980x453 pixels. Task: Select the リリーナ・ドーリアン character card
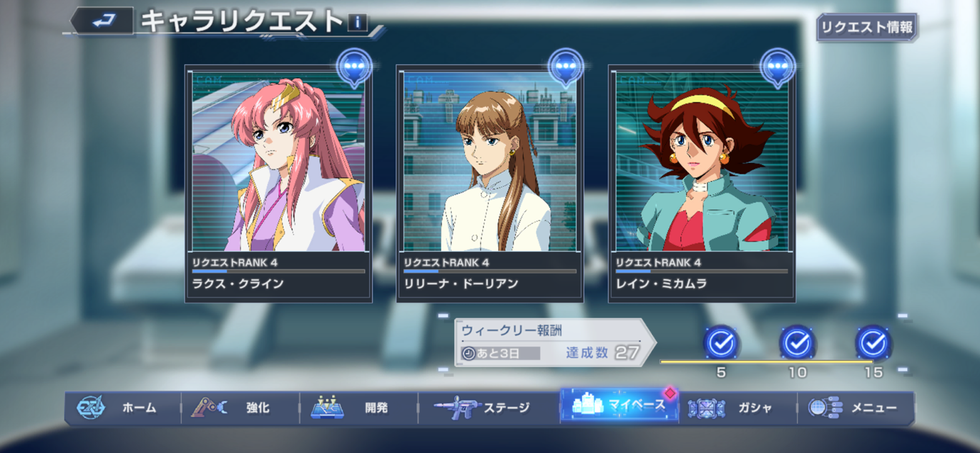point(490,183)
